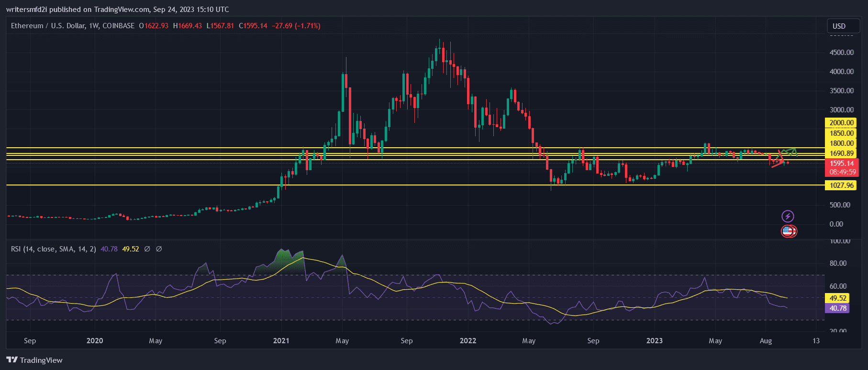Click the 2021 label on time axis

[x=281, y=341]
